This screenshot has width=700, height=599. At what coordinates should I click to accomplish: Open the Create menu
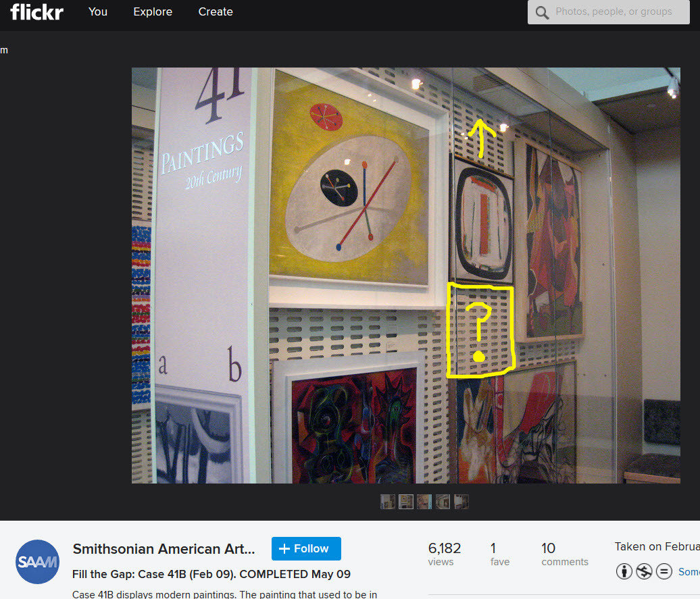pyautogui.click(x=216, y=11)
